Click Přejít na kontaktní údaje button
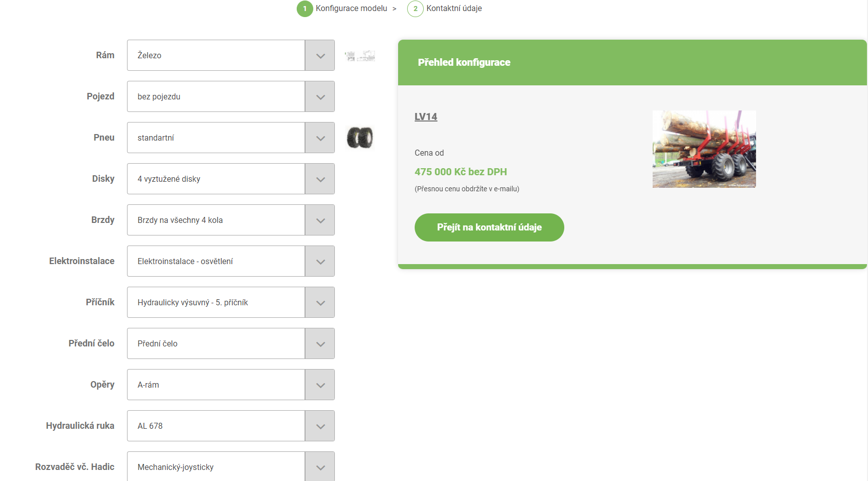 click(x=489, y=227)
